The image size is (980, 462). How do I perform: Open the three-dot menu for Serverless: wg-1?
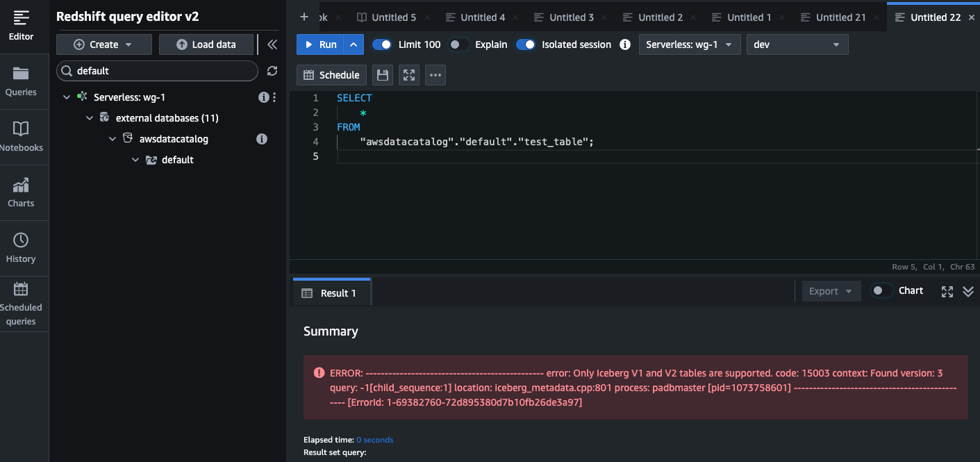pyautogui.click(x=274, y=97)
